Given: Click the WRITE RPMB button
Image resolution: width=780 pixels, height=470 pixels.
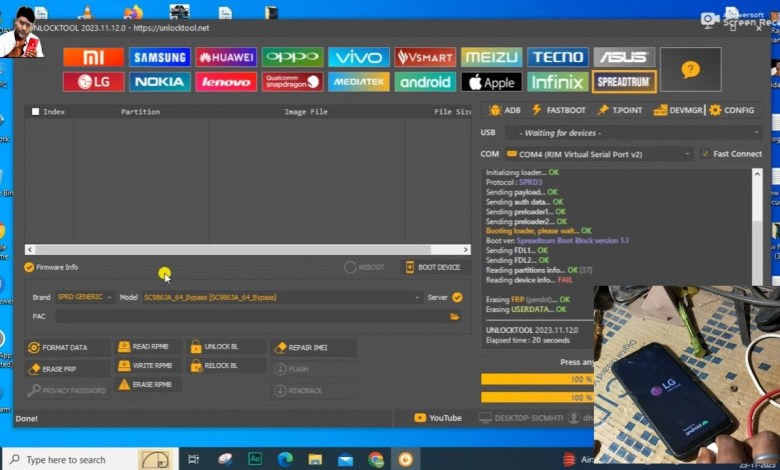Looking at the screenshot, I should pos(148,366).
